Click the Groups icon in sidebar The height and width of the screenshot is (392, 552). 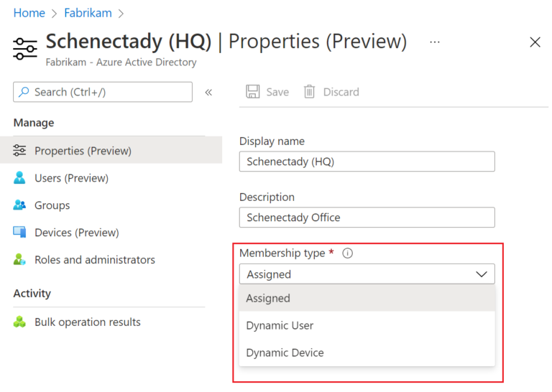click(x=20, y=205)
